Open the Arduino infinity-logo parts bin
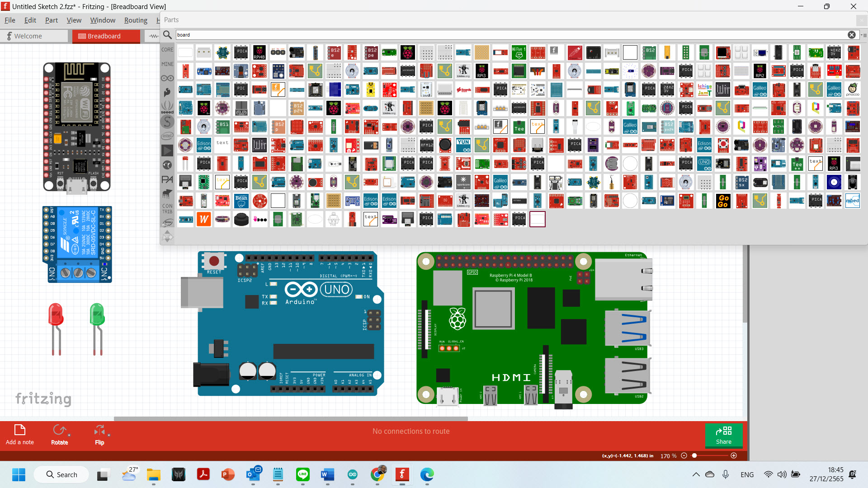Screen dimensions: 868x488 [x=167, y=78]
